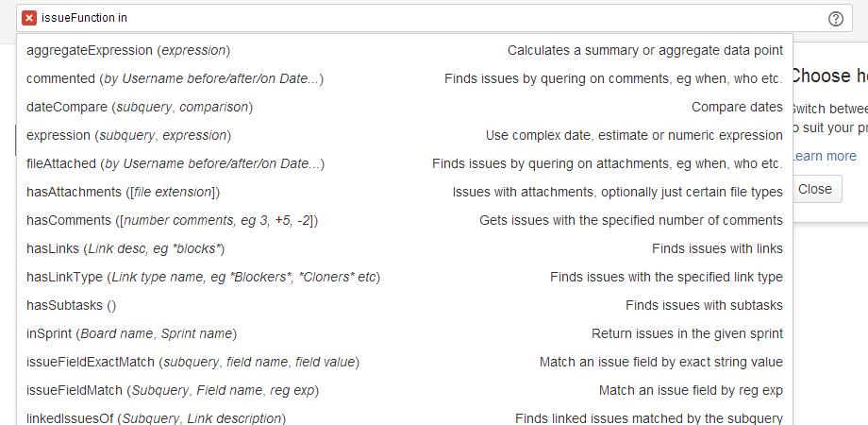
Task: Pick hasComments from the suggestions
Action: point(405,220)
